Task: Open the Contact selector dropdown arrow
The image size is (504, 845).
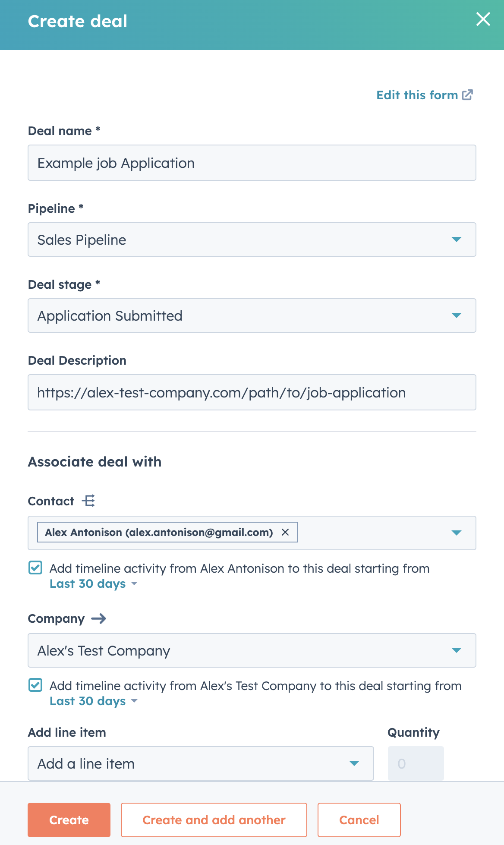Action: pyautogui.click(x=456, y=533)
